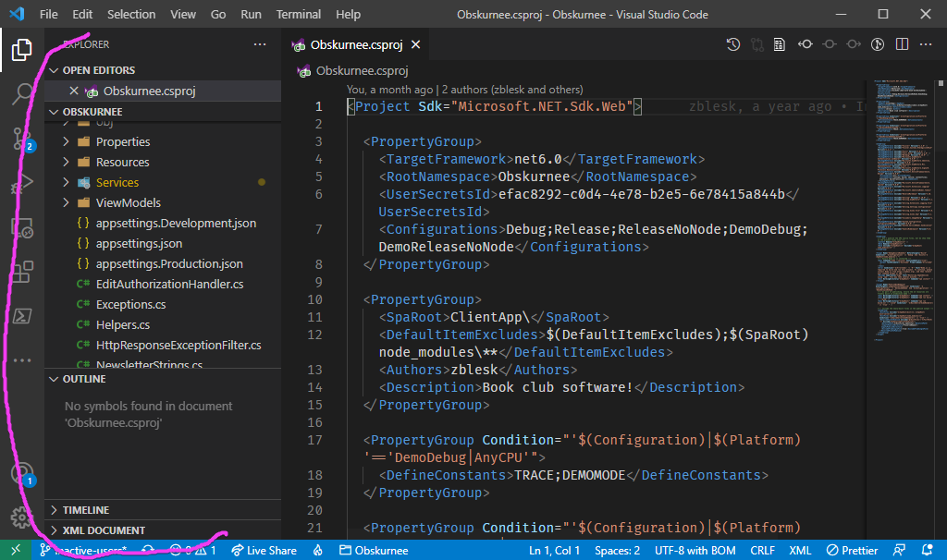Screen dimensions: 947x560
Task: Open Source Control view with badge 2
Action: (x=22, y=140)
